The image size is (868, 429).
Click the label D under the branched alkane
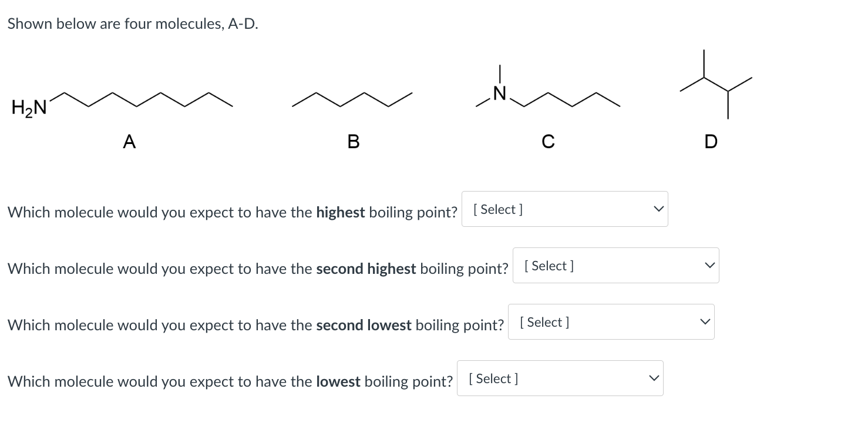pyautogui.click(x=711, y=142)
